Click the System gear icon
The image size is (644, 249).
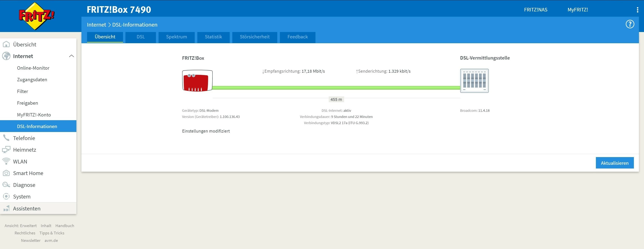6,197
